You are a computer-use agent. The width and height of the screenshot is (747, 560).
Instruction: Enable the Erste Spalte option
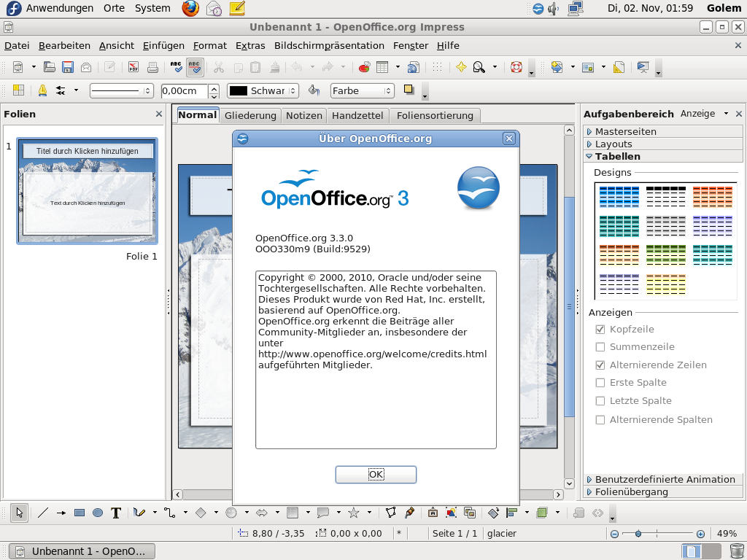(600, 382)
